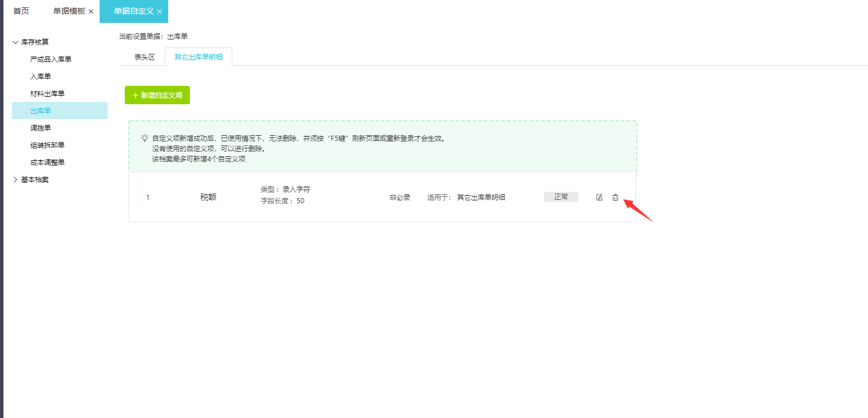Open the 首页 tab
The width and height of the screenshot is (868, 418).
[21, 10]
